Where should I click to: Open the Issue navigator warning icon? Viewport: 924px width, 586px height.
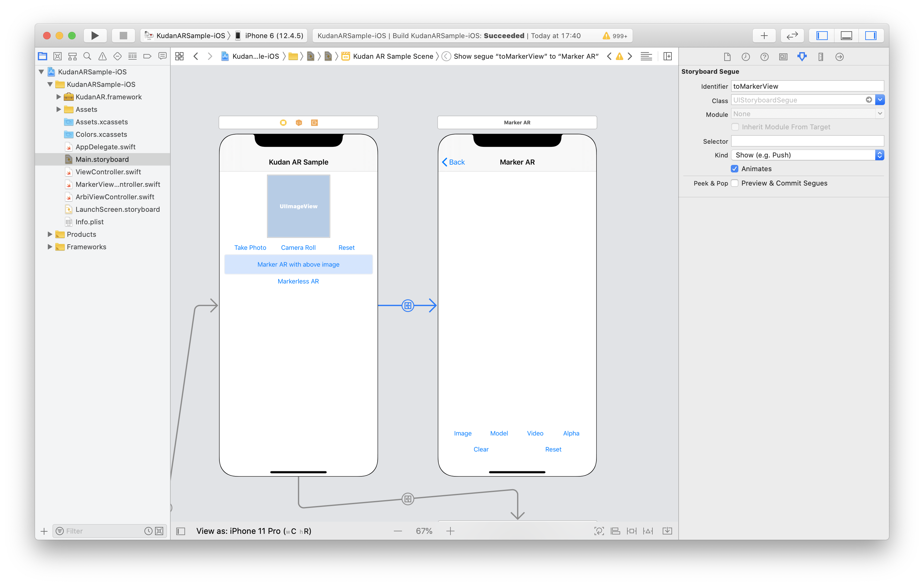(103, 56)
